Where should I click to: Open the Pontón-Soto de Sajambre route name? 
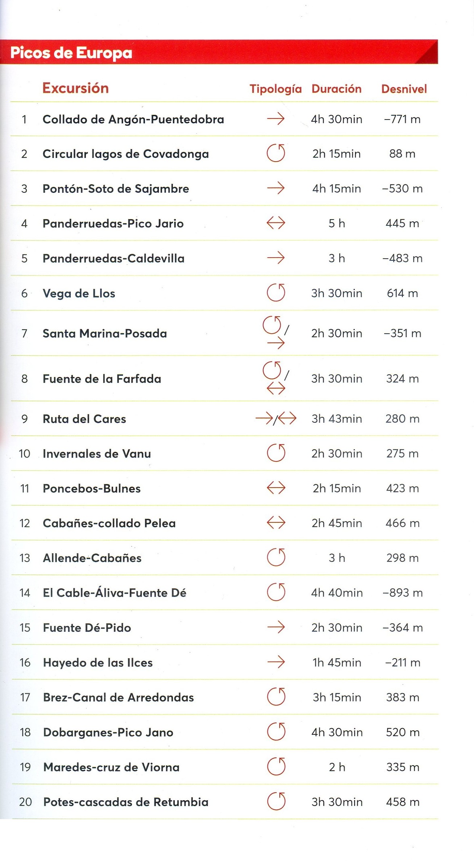116,189
